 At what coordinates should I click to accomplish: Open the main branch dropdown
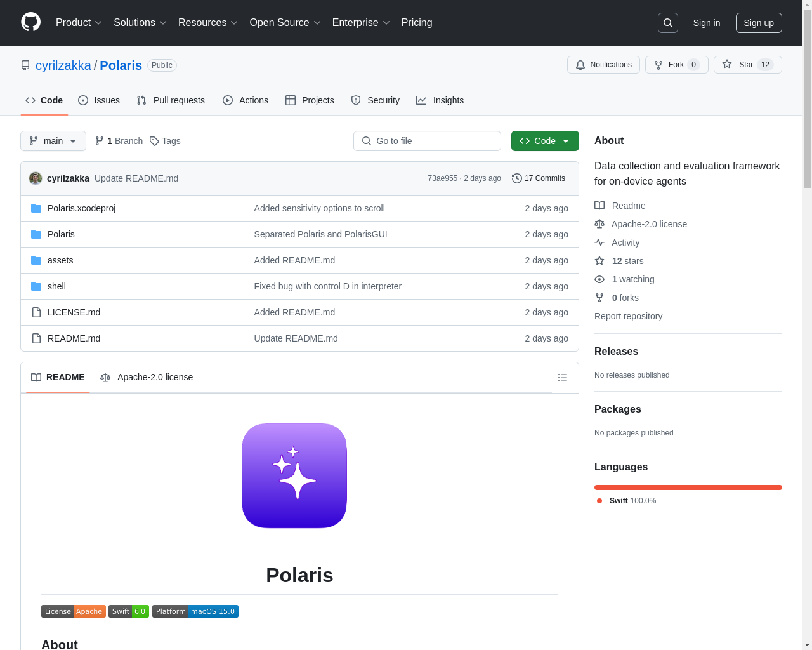(x=53, y=141)
